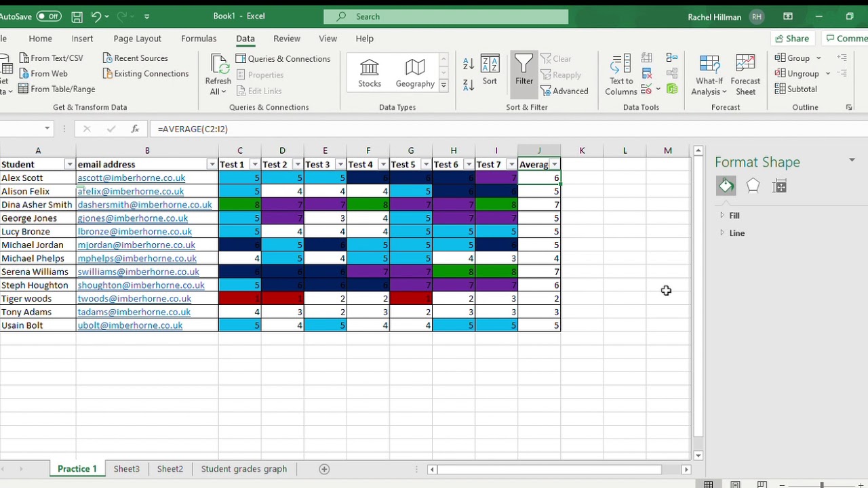Open the Sort dialog button
868x488 pixels.
[490, 70]
